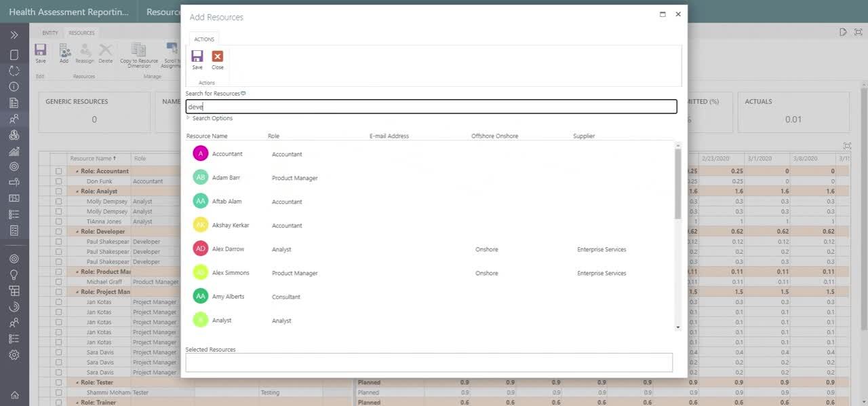
Task: Open the signpost sidebar icon
Action: click(x=14, y=182)
